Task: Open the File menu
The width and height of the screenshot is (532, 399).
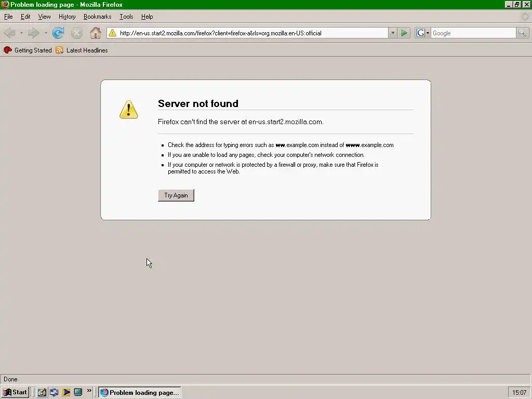Action: [x=8, y=17]
